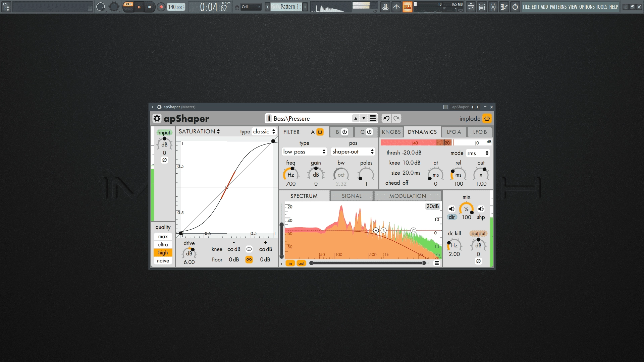Open the preset list hamburger menu

373,118
